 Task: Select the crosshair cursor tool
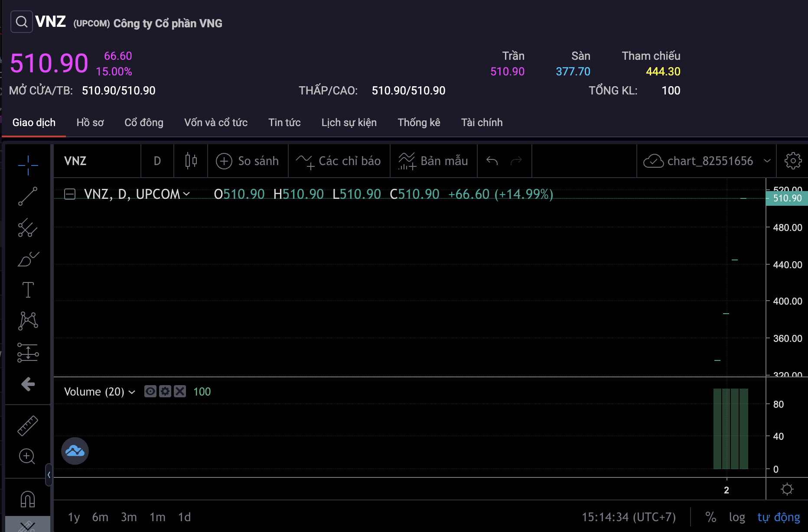28,165
